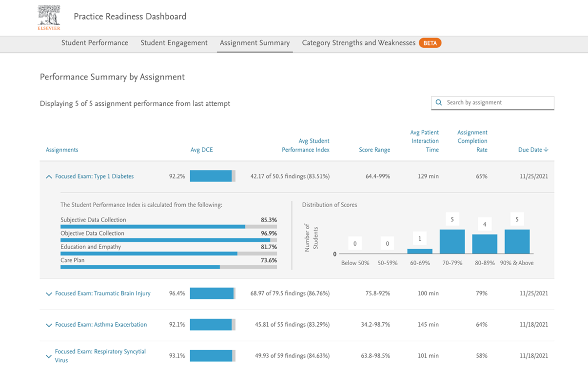Expand the Traumatic Brain Injury row
This screenshot has width=588, height=372.
(49, 294)
